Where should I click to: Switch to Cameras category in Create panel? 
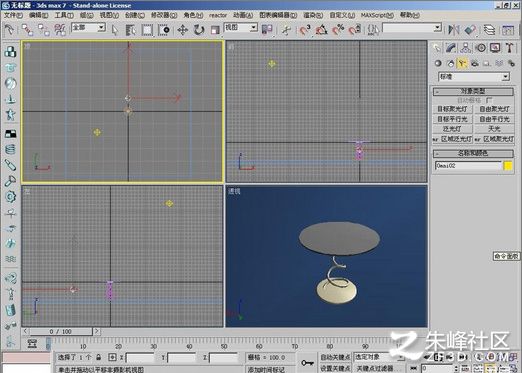(474, 63)
